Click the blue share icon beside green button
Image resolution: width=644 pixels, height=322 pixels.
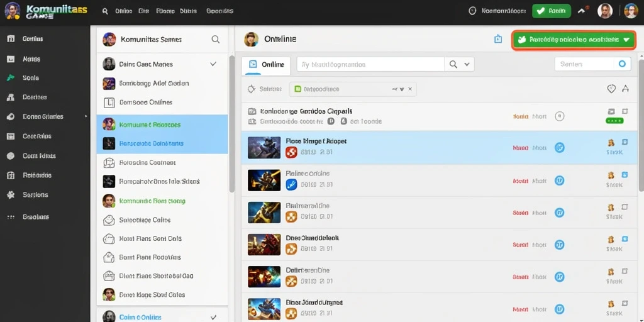(498, 39)
